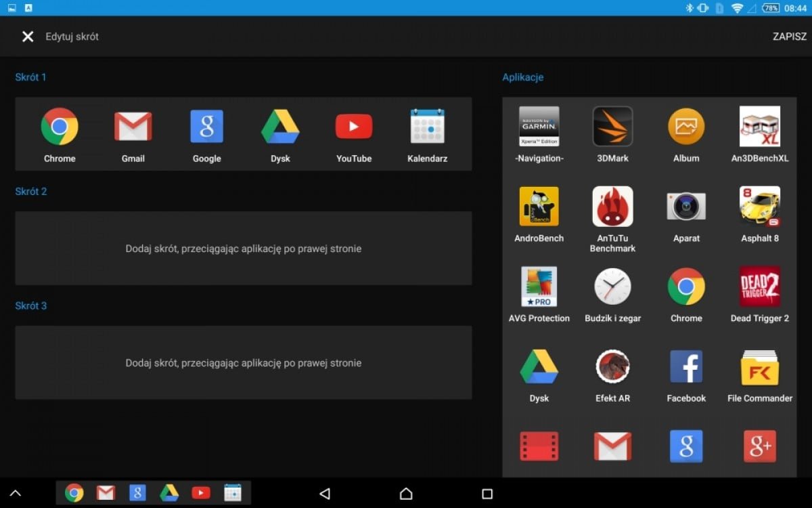Open YouTube from the bottom shortcut bar
This screenshot has width=812, height=508.
pyautogui.click(x=201, y=493)
